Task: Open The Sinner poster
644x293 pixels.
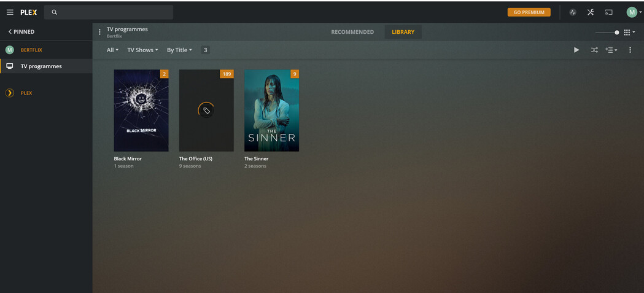Action: pyautogui.click(x=271, y=111)
